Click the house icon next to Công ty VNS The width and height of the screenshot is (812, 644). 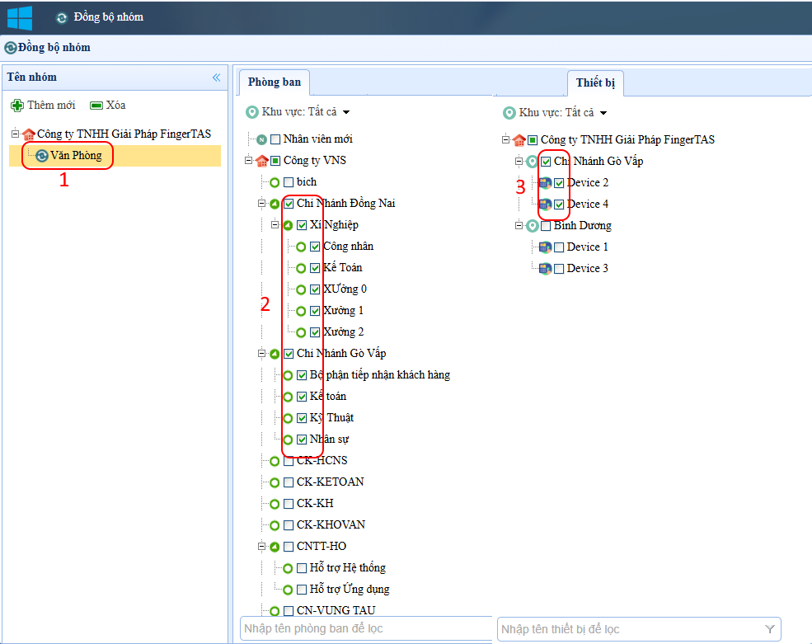coord(262,161)
